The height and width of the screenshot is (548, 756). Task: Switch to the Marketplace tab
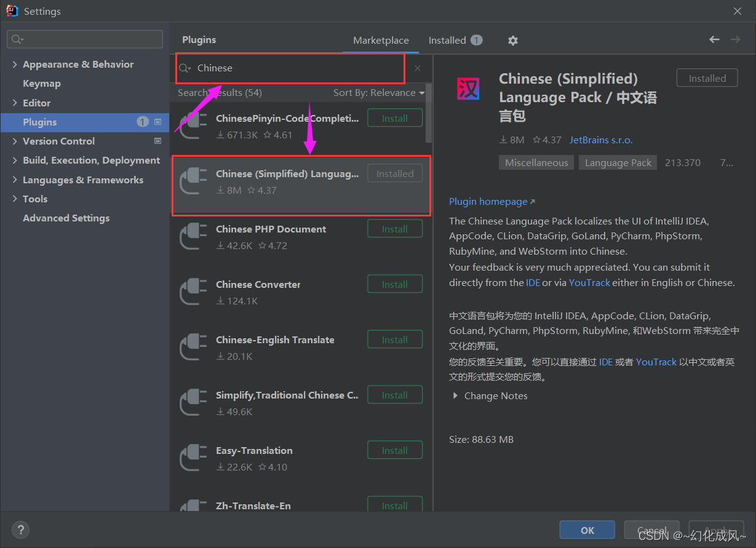point(381,41)
